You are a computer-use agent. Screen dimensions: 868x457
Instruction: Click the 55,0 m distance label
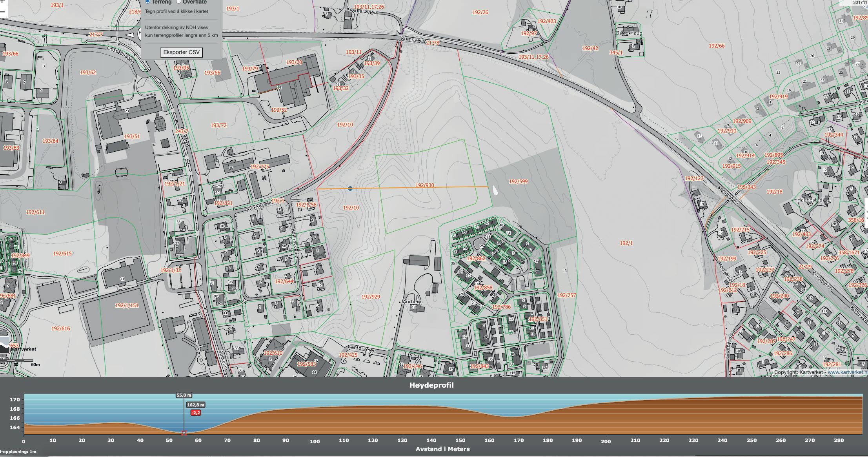click(184, 395)
